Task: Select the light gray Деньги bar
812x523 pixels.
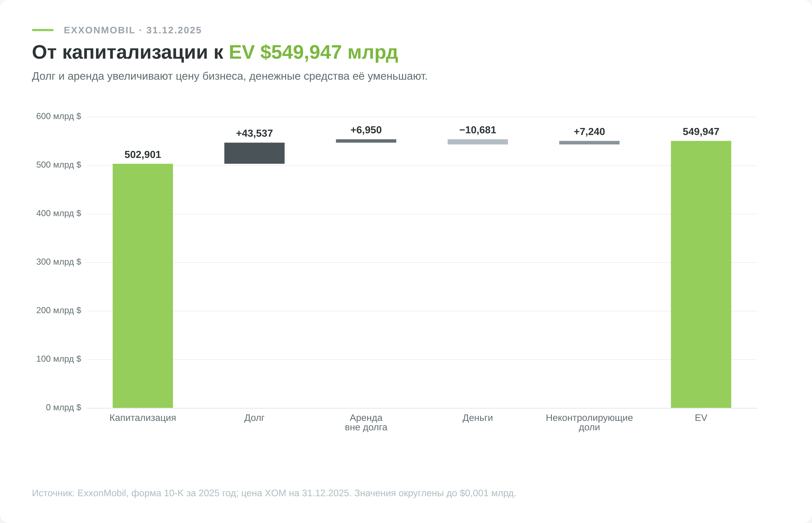Action: [x=478, y=142]
